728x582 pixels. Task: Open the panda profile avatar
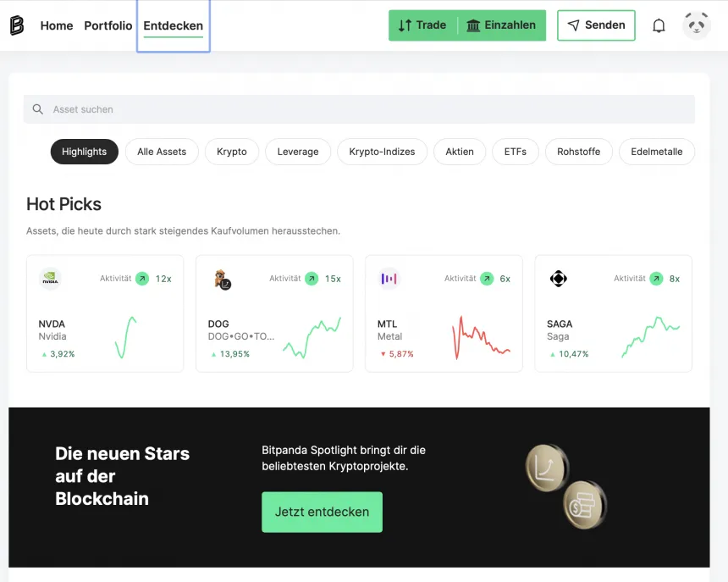pyautogui.click(x=697, y=25)
